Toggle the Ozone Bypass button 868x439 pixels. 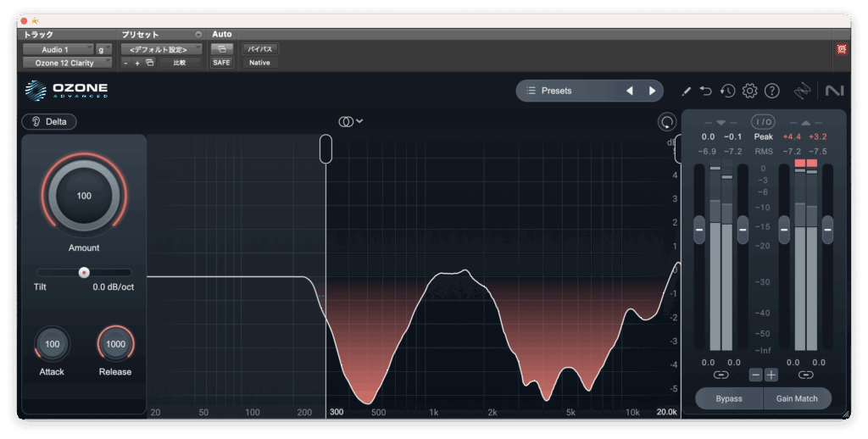[729, 398]
